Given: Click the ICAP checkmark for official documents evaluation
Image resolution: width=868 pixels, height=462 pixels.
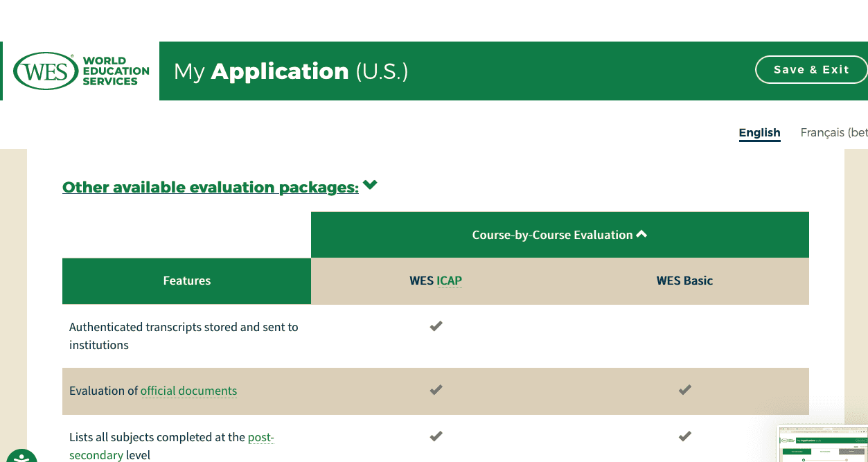Looking at the screenshot, I should click(436, 389).
